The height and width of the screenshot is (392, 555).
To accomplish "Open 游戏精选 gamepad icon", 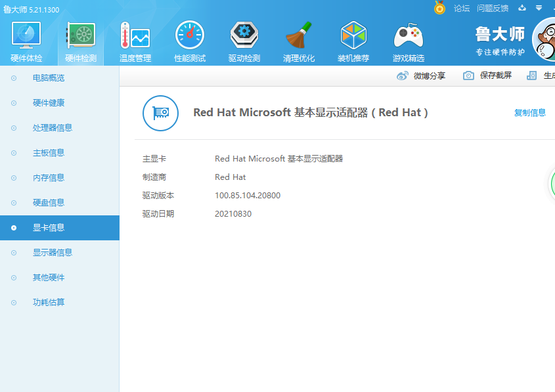I will click(x=408, y=35).
